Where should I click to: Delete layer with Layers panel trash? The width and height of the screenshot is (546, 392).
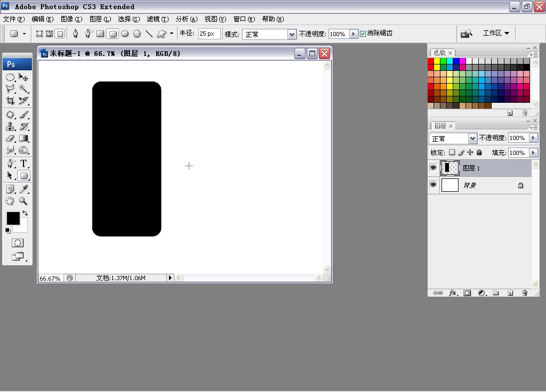click(x=525, y=293)
